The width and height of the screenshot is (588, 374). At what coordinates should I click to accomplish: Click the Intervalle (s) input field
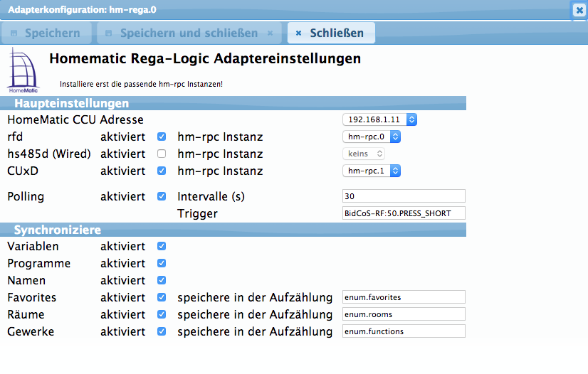403,196
